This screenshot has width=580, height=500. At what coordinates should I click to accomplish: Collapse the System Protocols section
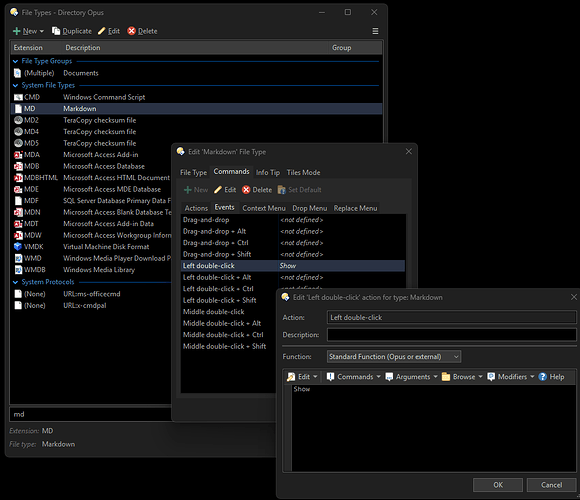[x=15, y=282]
